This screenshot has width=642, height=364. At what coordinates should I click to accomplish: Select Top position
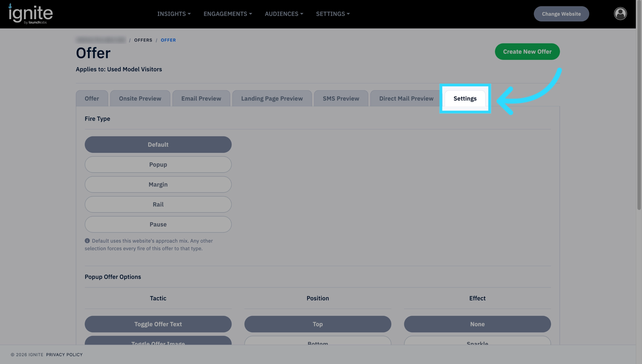click(x=318, y=324)
